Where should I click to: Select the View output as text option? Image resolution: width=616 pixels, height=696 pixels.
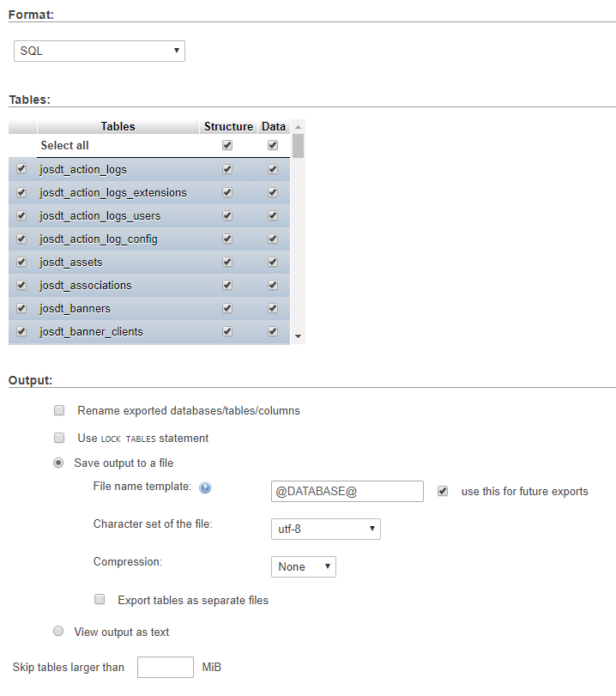tap(58, 631)
